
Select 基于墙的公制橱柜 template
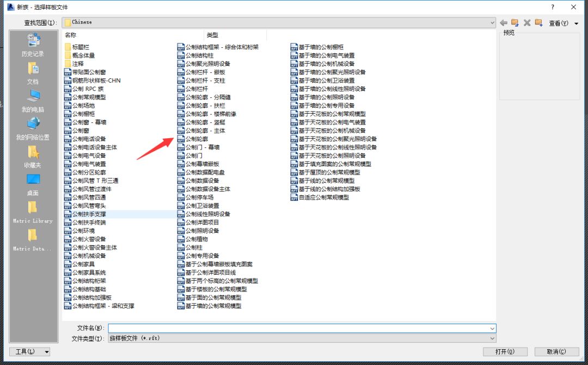pyautogui.click(x=317, y=47)
